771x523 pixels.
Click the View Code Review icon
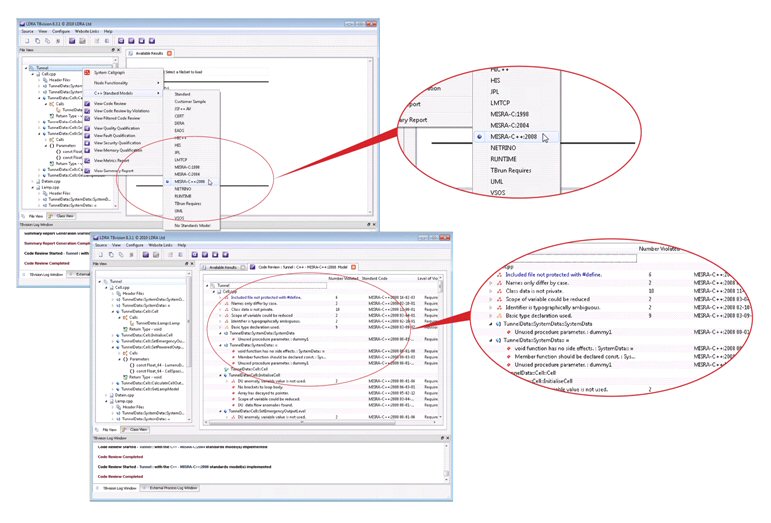[x=87, y=104]
